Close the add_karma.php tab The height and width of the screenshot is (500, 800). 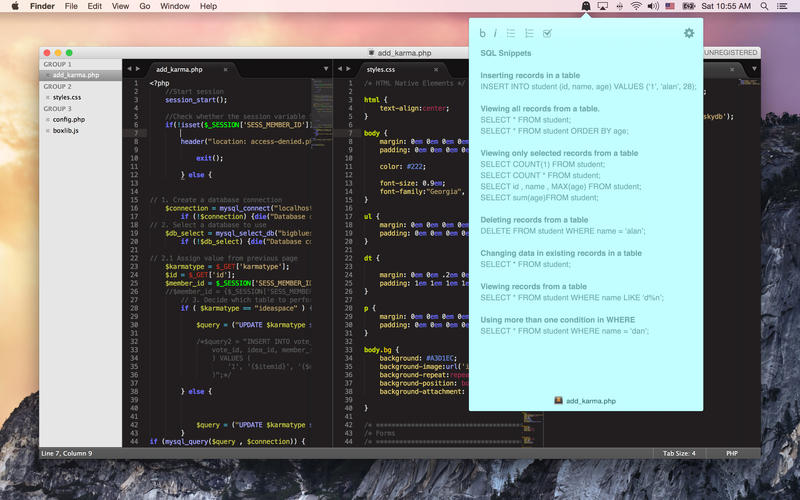tap(226, 70)
